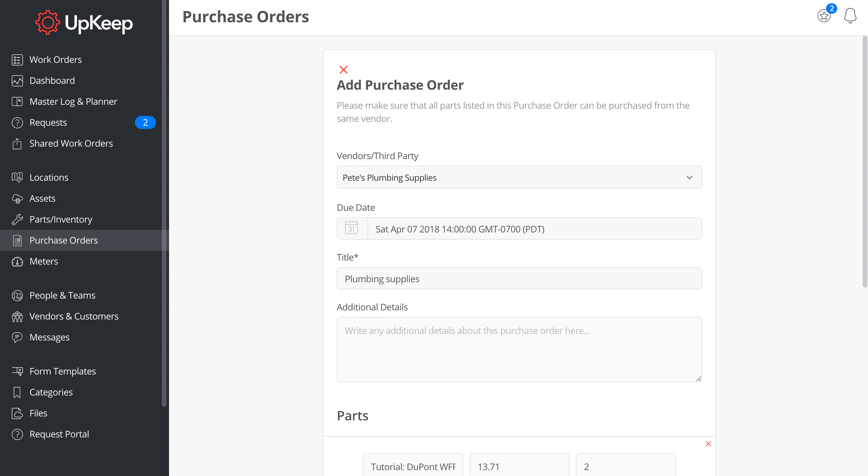Viewport: 868px width, 476px height.
Task: Click the part quantity field showing 2
Action: point(625,466)
